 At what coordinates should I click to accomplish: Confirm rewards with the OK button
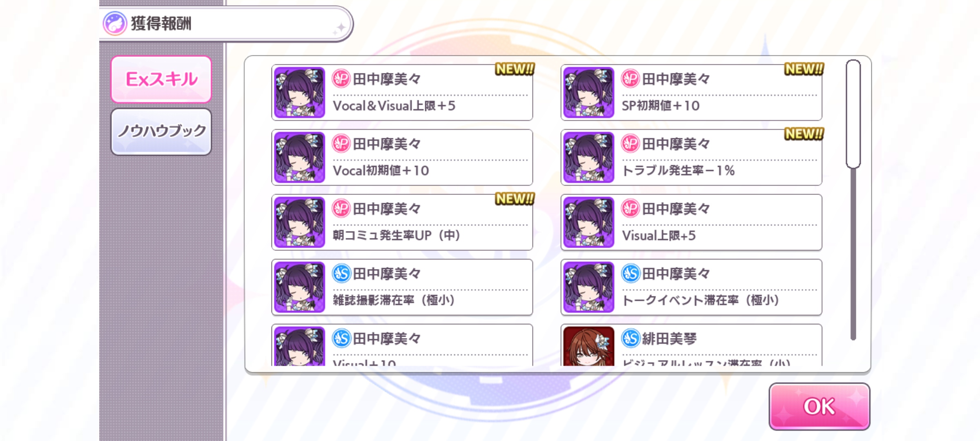pyautogui.click(x=819, y=406)
